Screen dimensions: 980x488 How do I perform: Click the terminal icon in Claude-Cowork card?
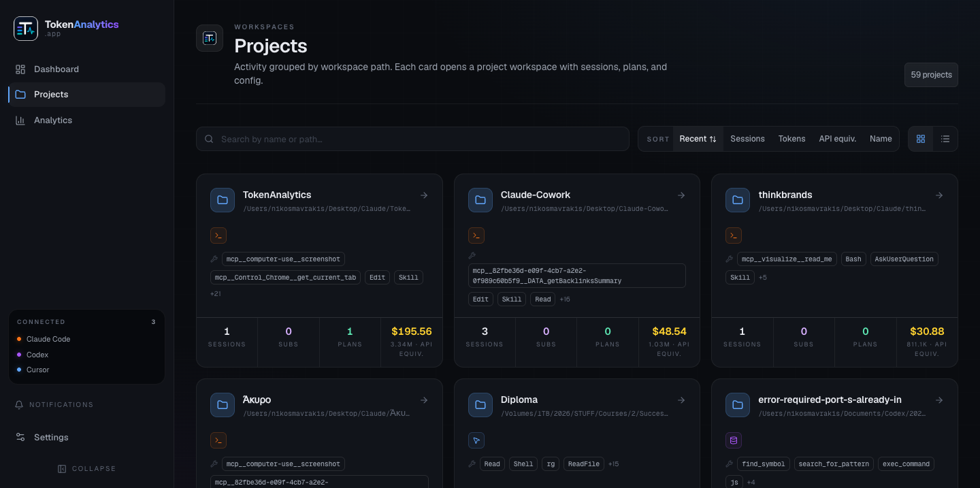tap(476, 235)
